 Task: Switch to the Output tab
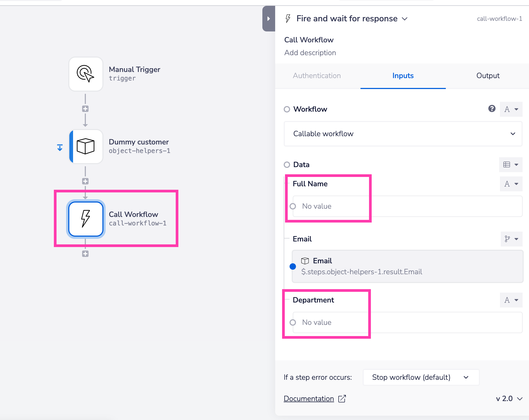(488, 76)
